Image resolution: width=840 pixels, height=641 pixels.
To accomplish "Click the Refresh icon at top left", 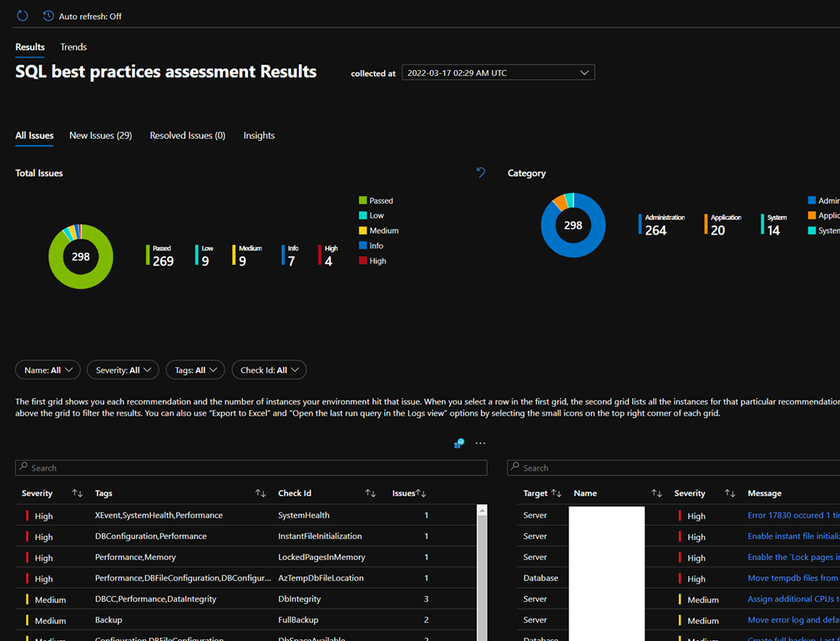I will coord(21,15).
